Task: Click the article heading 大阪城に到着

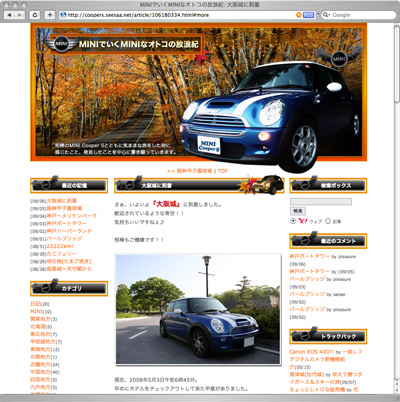Action: (x=156, y=185)
